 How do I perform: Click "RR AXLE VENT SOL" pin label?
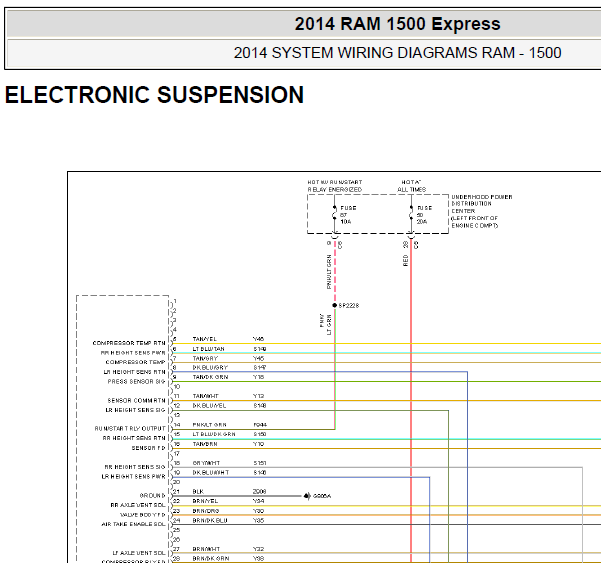(138, 505)
